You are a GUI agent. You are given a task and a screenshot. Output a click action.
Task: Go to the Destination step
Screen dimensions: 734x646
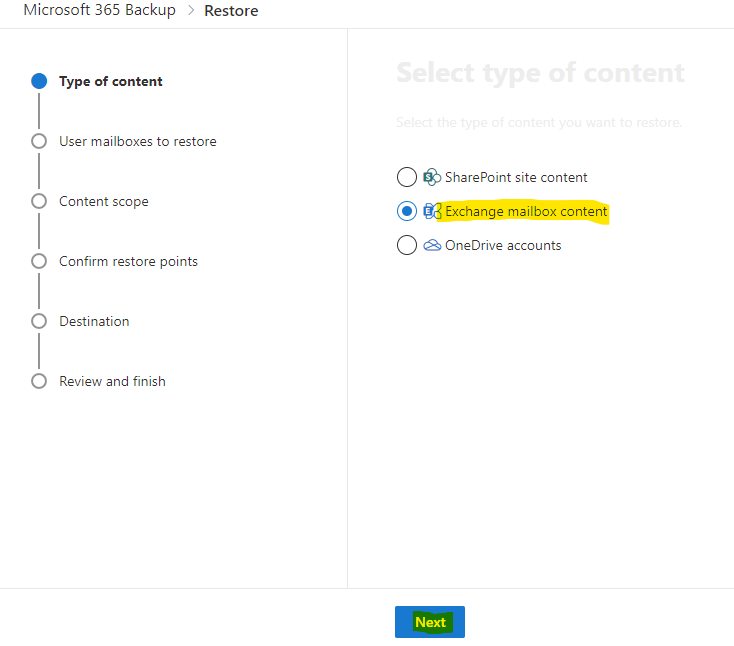click(x=94, y=321)
